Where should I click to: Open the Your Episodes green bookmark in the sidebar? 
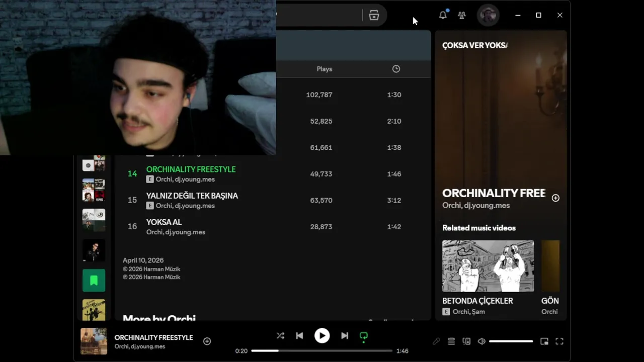tap(94, 281)
